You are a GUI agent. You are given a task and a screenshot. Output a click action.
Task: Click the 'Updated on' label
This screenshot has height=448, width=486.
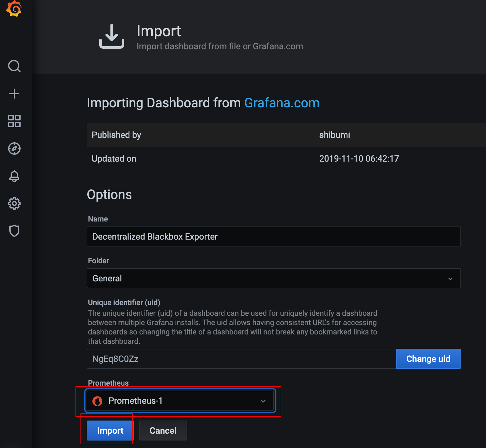tap(114, 158)
